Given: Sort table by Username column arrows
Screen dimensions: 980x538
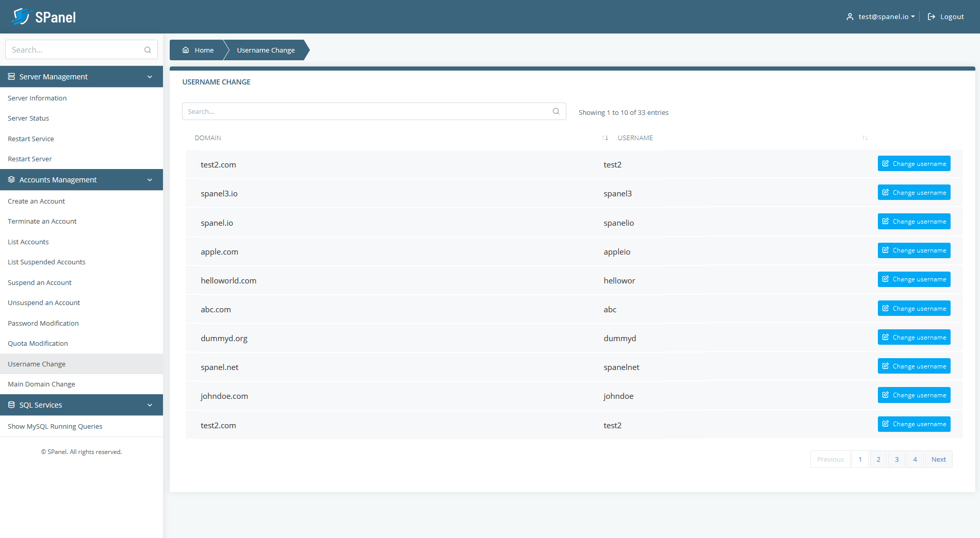Looking at the screenshot, I should [x=864, y=138].
